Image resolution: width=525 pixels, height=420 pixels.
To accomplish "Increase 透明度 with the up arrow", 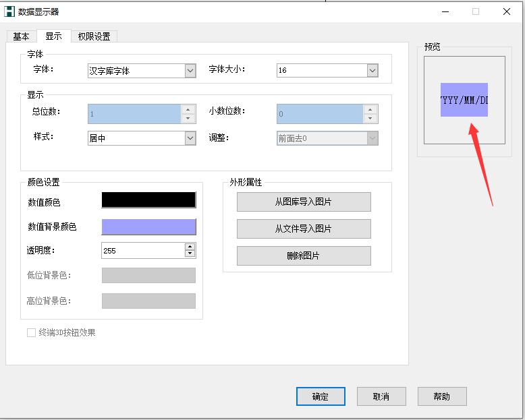I will click(x=190, y=247).
